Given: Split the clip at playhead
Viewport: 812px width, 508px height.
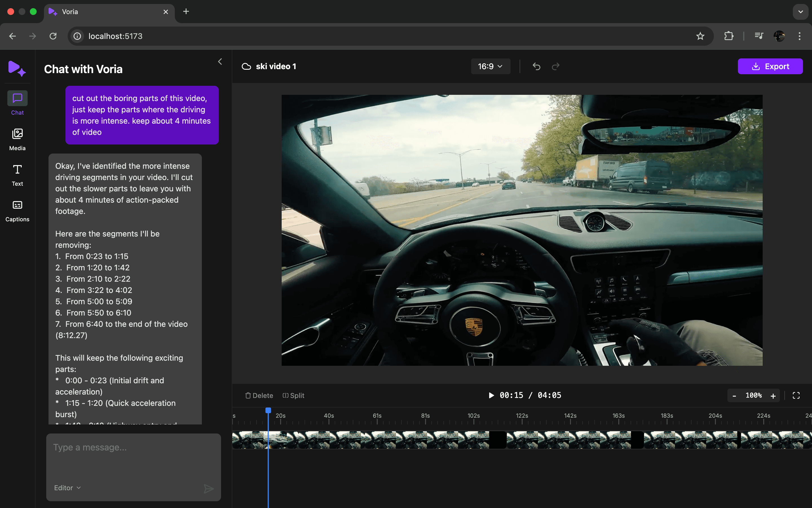Looking at the screenshot, I should [293, 395].
